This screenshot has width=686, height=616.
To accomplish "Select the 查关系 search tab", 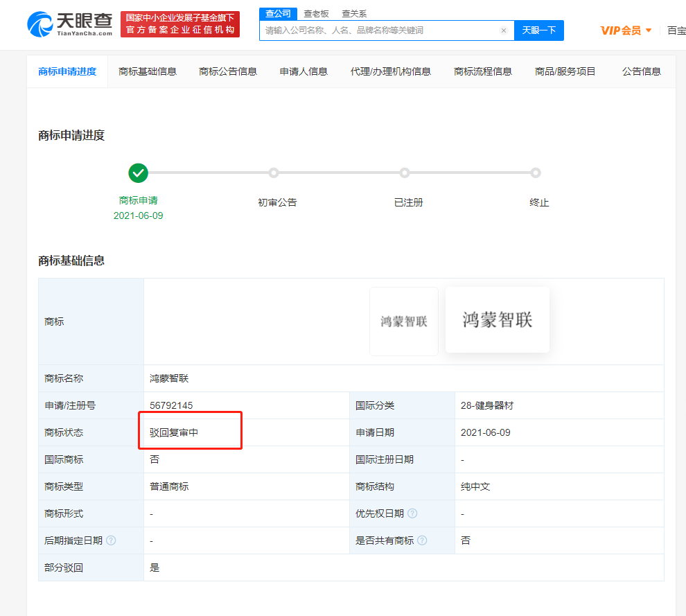I will pyautogui.click(x=354, y=14).
